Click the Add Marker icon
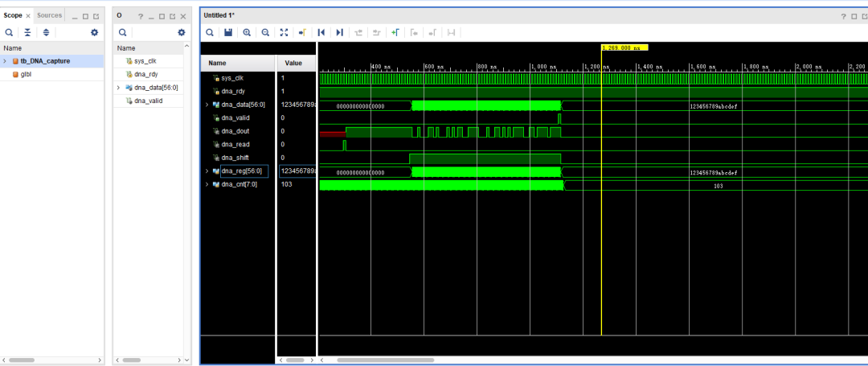The height and width of the screenshot is (366, 868). click(395, 32)
